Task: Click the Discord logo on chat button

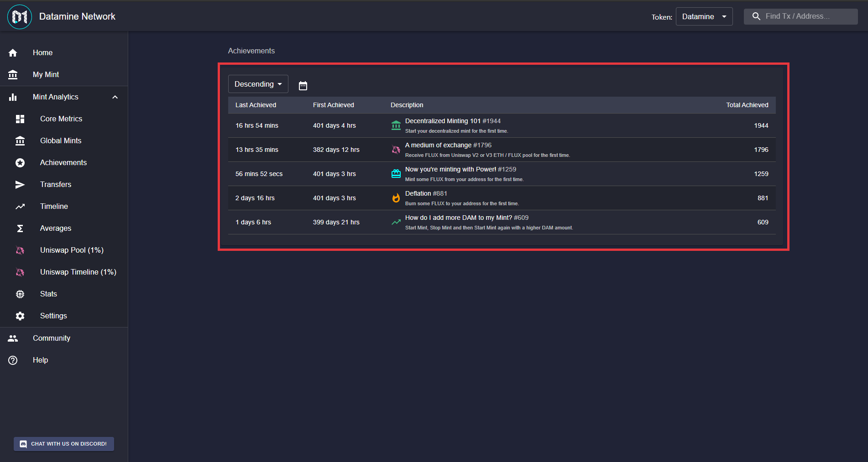Action: (23, 444)
